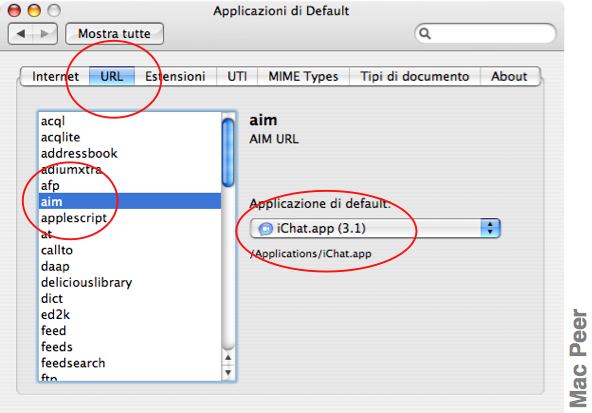
Task: Select the acqlite scheme row
Action: (130, 137)
